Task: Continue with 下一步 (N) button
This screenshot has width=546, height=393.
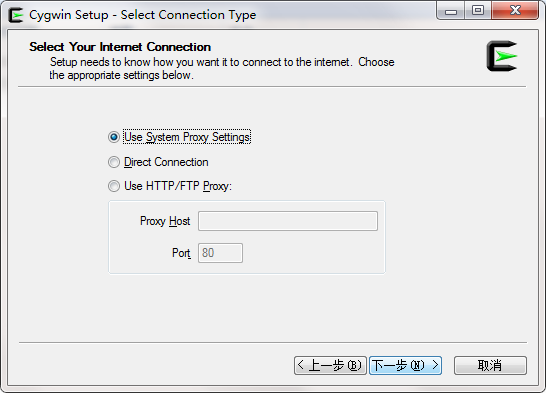Action: pyautogui.click(x=406, y=365)
